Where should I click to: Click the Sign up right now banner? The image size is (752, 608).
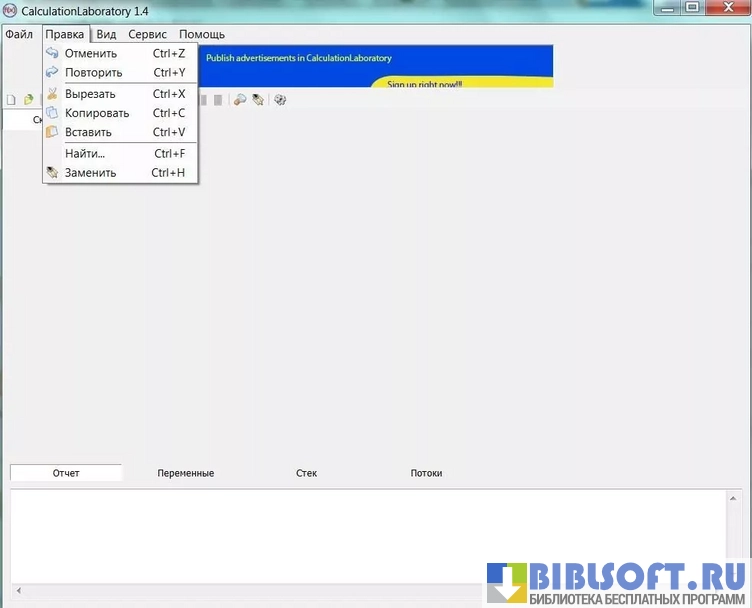tap(426, 84)
